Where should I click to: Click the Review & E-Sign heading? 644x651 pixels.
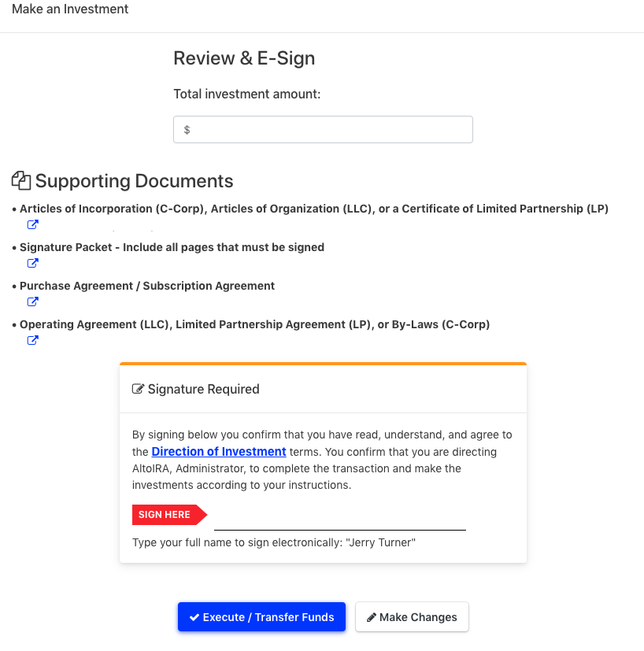[x=244, y=58]
